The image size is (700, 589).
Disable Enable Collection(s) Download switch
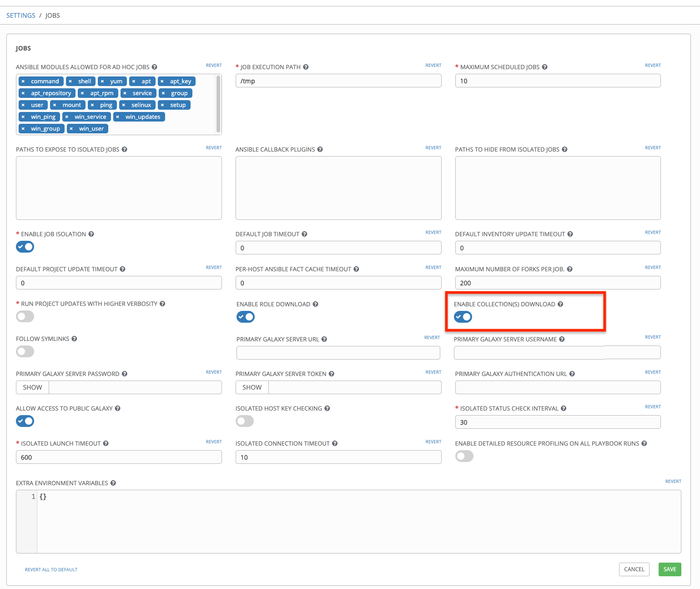tap(463, 317)
